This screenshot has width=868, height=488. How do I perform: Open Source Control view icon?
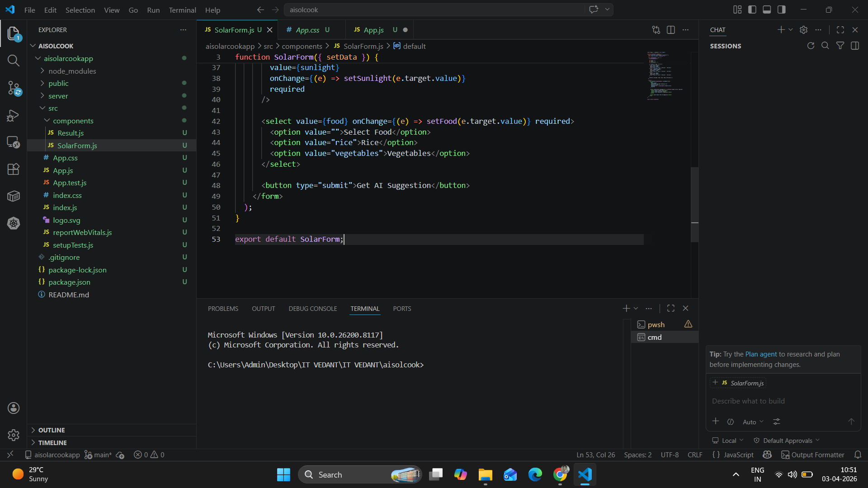(14, 88)
